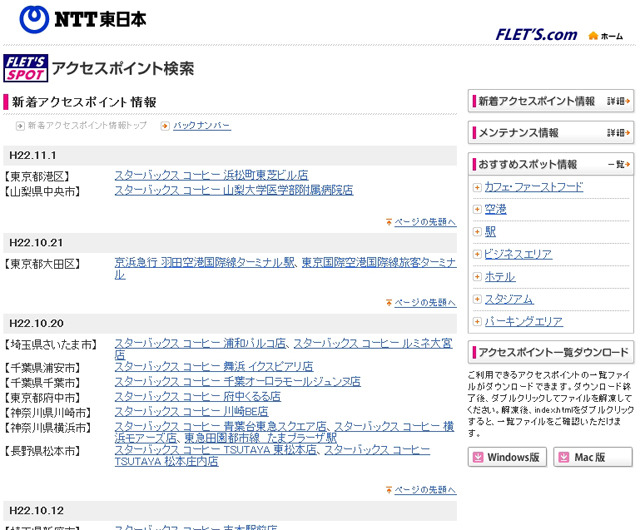Click up-arrow icon under H22.11.1 section
The image size is (640, 530).
pos(389,222)
